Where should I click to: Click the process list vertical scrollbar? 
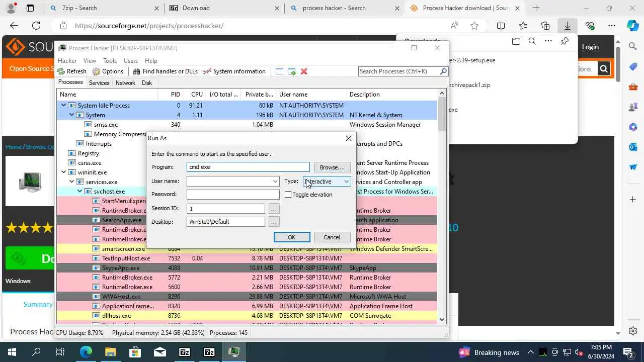(x=442, y=206)
